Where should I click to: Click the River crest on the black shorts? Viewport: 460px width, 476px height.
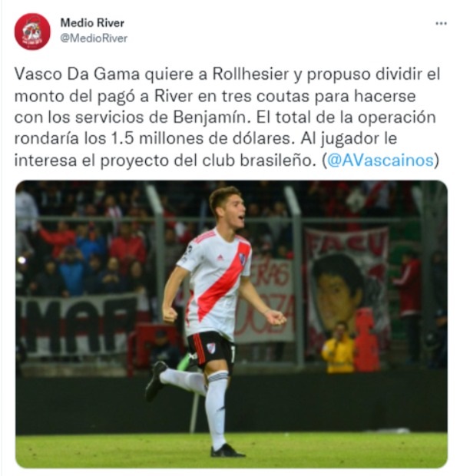coord(211,348)
